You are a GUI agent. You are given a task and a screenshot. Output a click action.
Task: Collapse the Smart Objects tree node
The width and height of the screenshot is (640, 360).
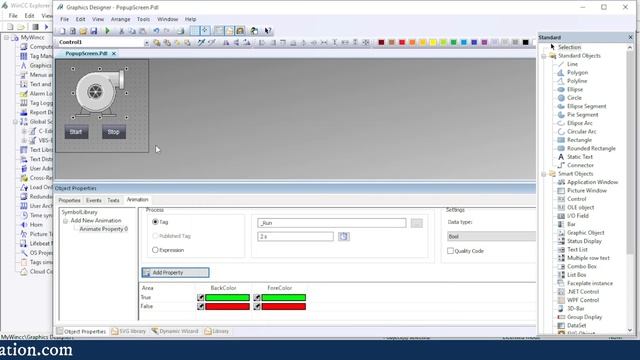tap(544, 174)
